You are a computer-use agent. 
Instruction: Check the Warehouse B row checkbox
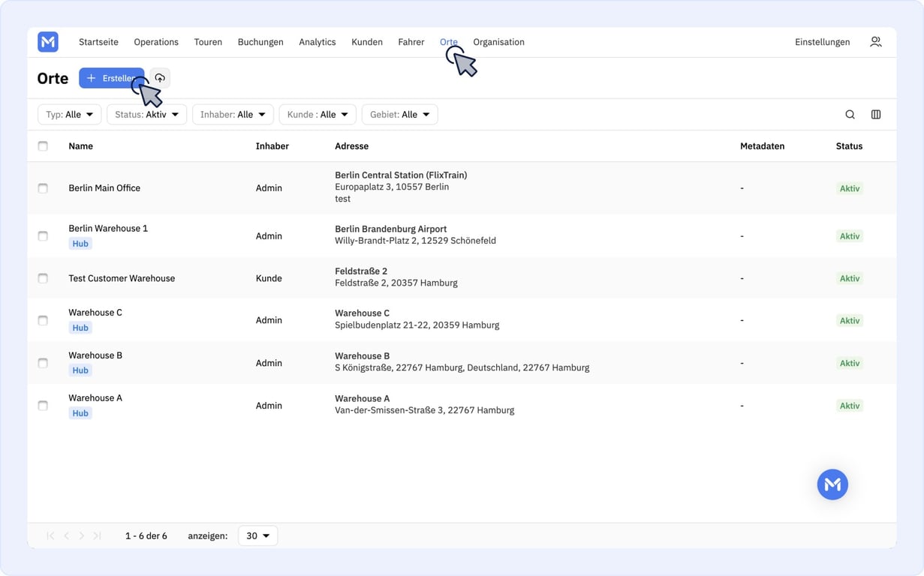click(43, 363)
